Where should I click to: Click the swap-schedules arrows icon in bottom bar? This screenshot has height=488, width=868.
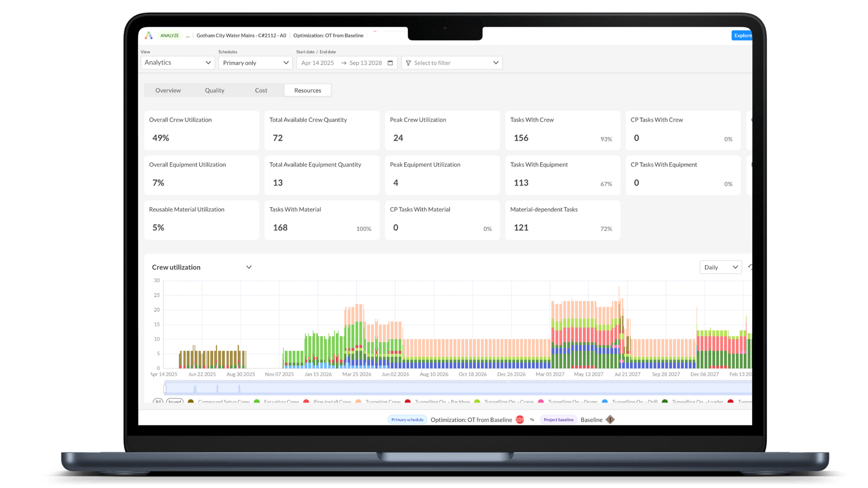pos(532,420)
